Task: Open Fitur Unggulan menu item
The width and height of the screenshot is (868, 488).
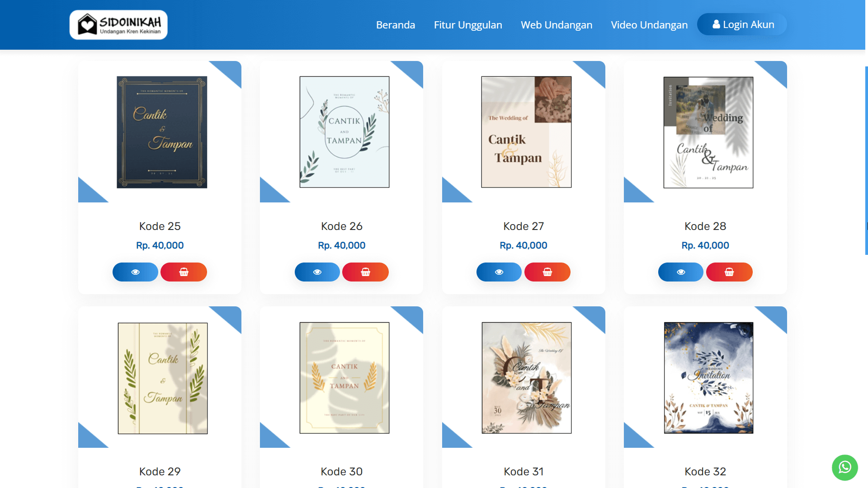Action: [x=468, y=25]
